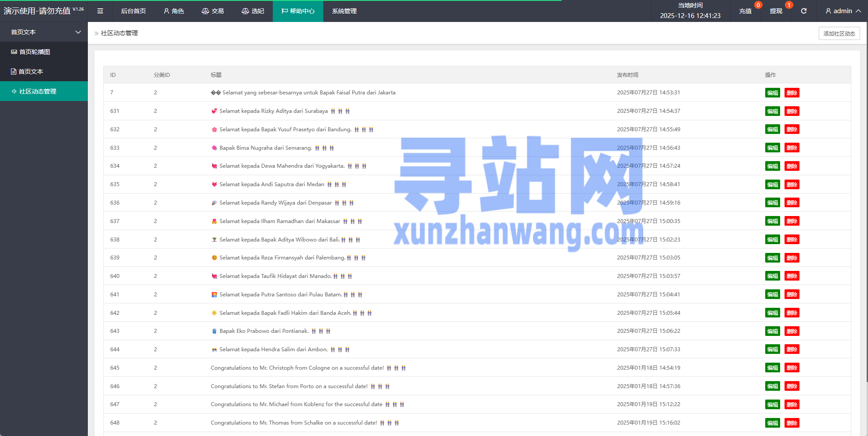The image size is (868, 436).
Task: Delete the entry with ID 7
Action: point(792,93)
